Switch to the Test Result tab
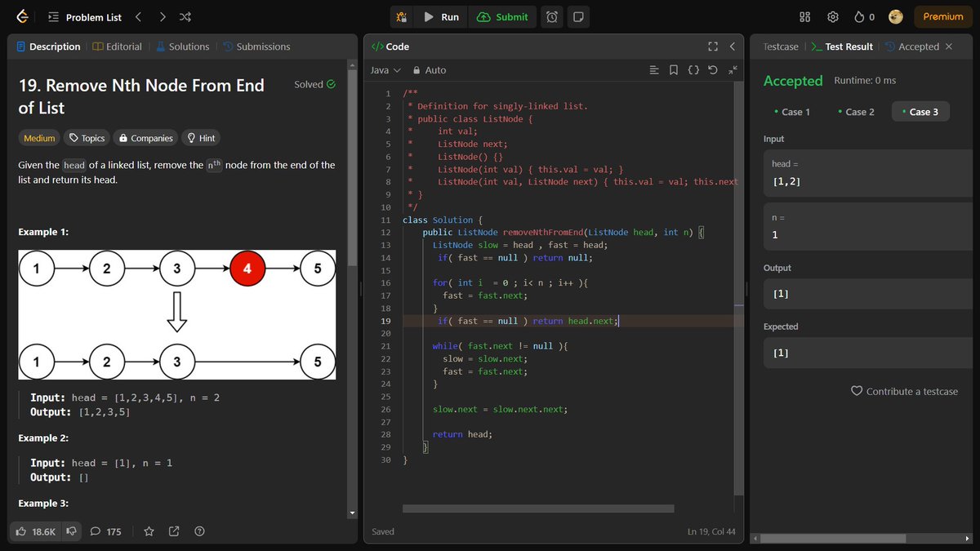The width and height of the screenshot is (980, 551). pos(842,47)
